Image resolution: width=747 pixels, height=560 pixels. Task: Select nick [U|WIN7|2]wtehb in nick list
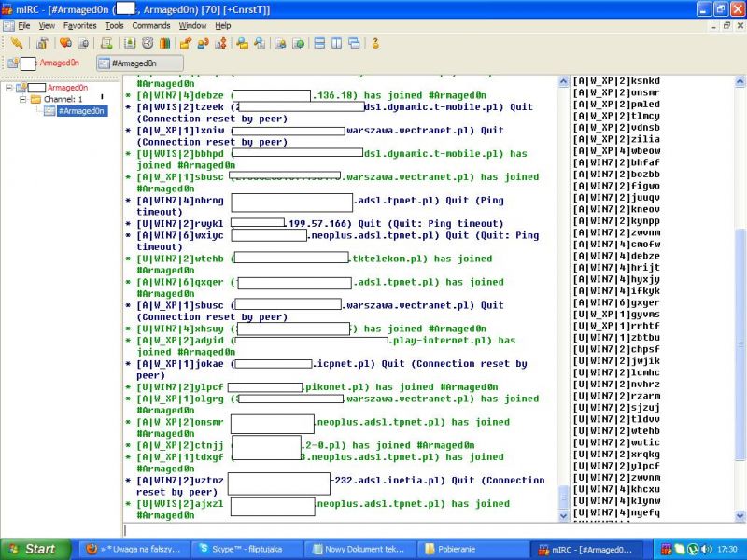(x=616, y=431)
